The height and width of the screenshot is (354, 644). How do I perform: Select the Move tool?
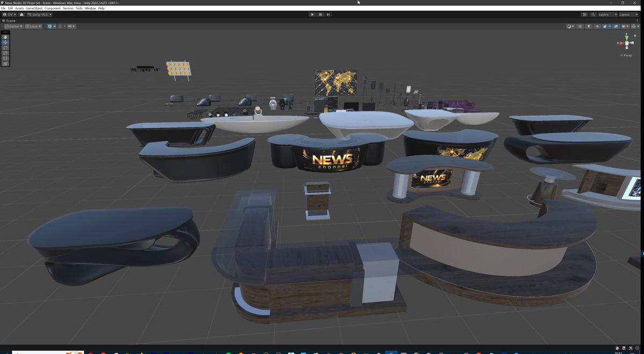(5, 42)
